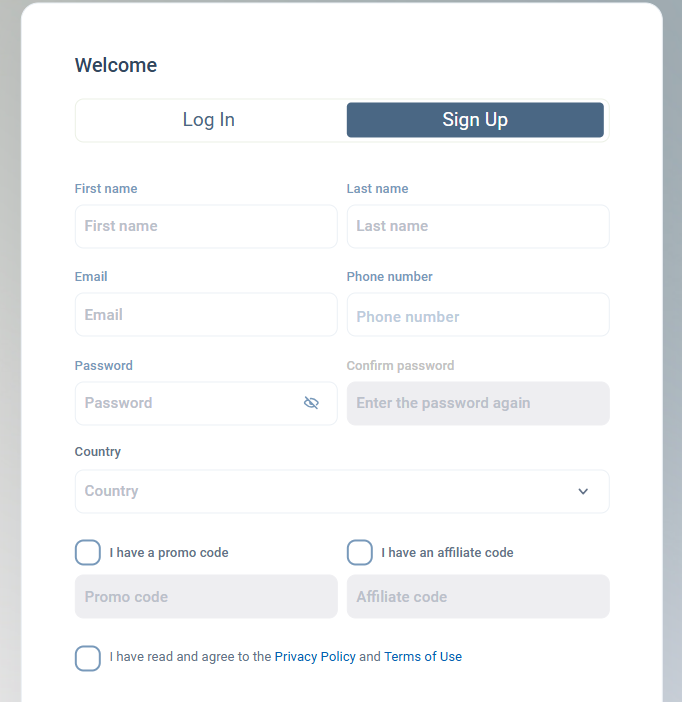The width and height of the screenshot is (682, 702).
Task: Click the "I have an affiliate code" label
Action: pyautogui.click(x=447, y=553)
